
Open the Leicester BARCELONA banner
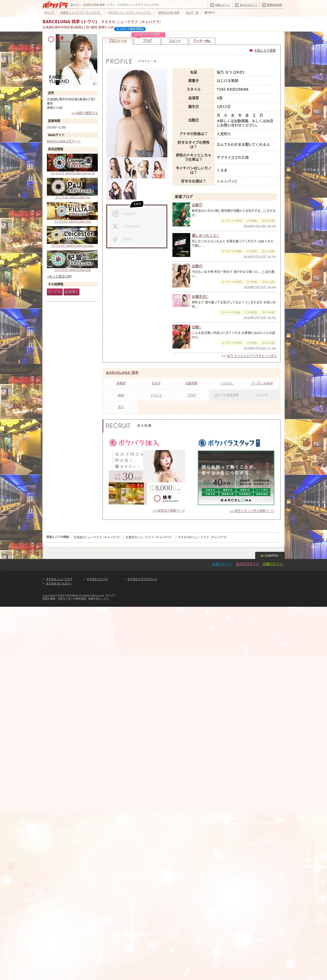tap(72, 235)
